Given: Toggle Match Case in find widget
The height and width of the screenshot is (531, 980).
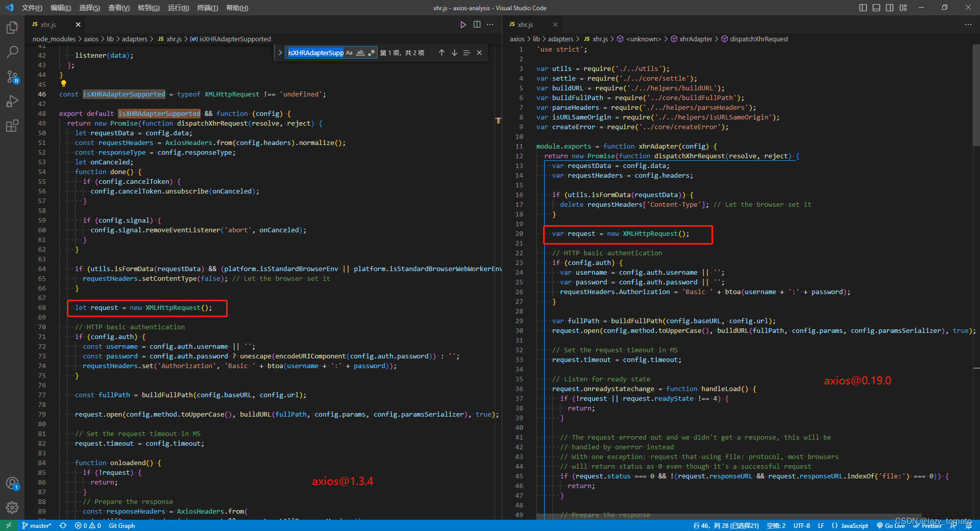Looking at the screenshot, I should [349, 53].
